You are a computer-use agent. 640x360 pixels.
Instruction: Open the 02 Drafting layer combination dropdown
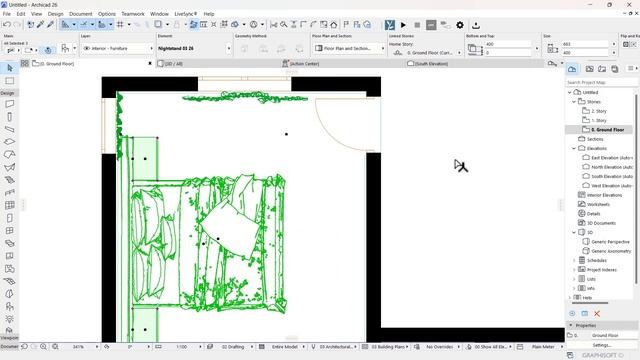pos(234,347)
